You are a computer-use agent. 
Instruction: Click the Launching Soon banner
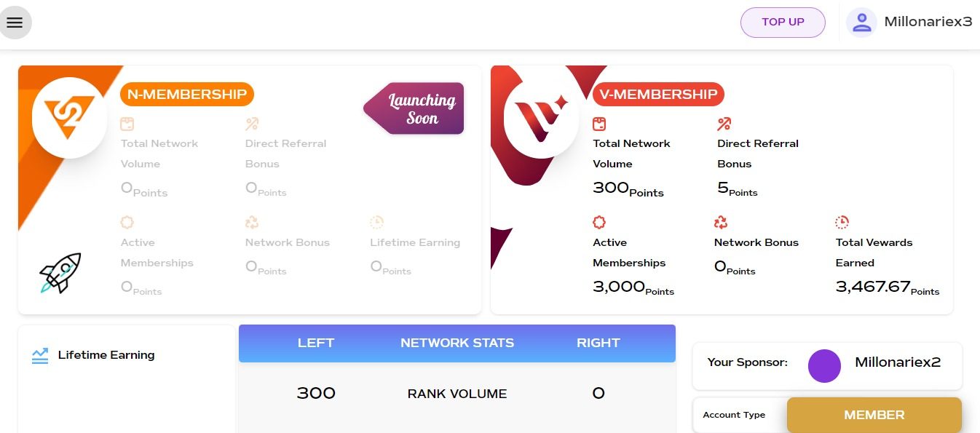point(416,109)
